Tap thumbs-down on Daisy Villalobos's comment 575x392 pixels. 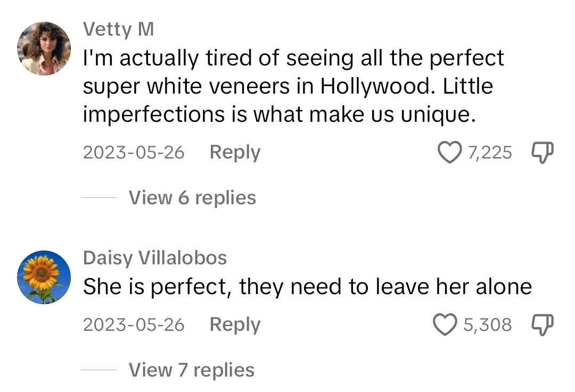pos(543,324)
